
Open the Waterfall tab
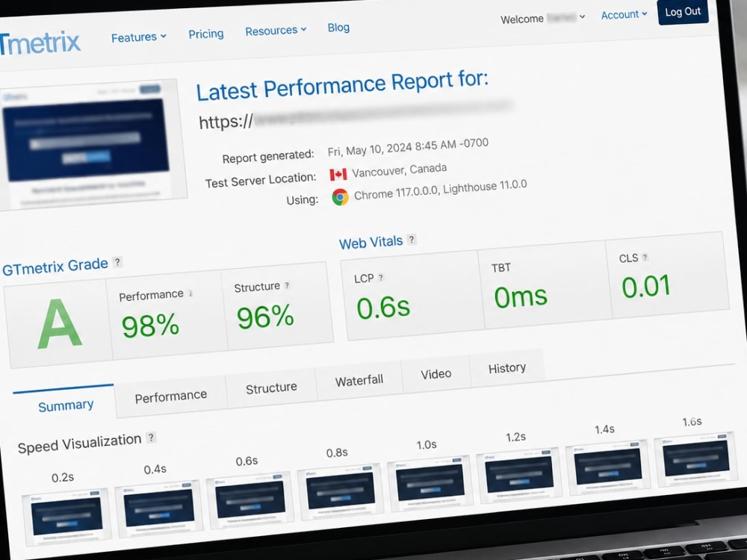point(359,381)
